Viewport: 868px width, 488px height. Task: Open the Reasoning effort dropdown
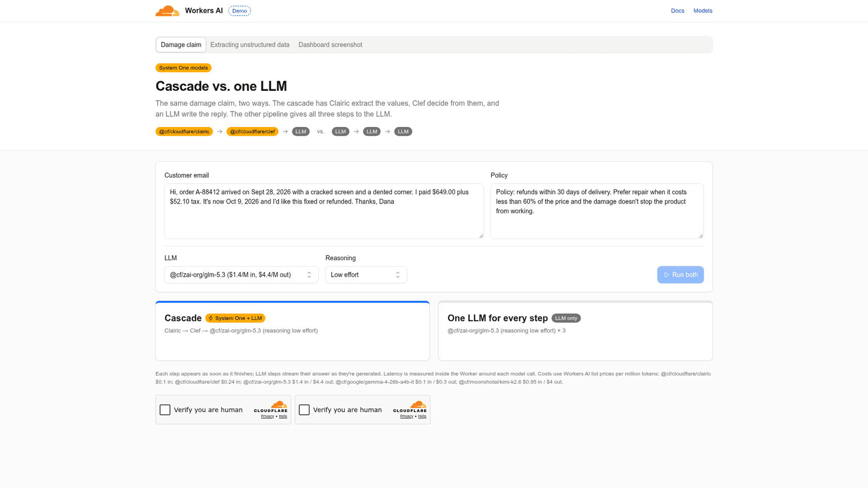pos(366,275)
